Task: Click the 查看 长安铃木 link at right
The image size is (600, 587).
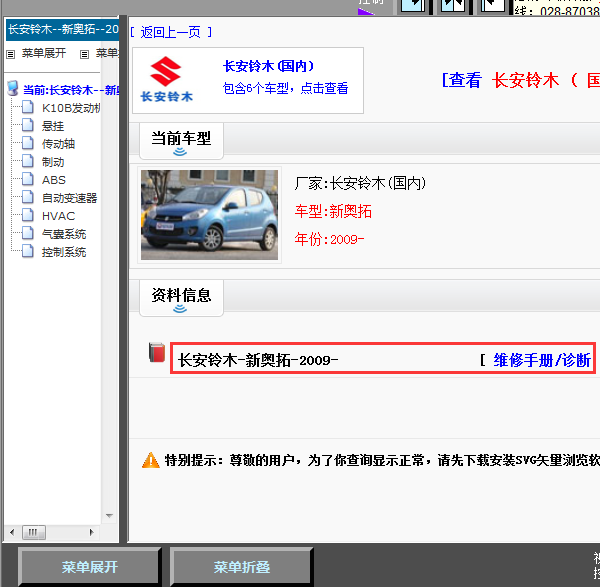Action: click(520, 80)
